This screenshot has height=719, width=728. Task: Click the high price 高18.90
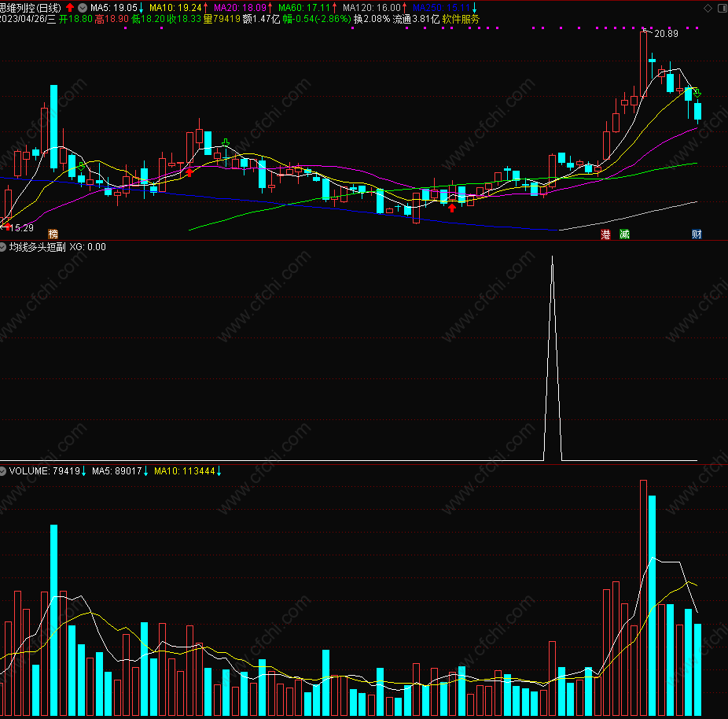pos(112,19)
